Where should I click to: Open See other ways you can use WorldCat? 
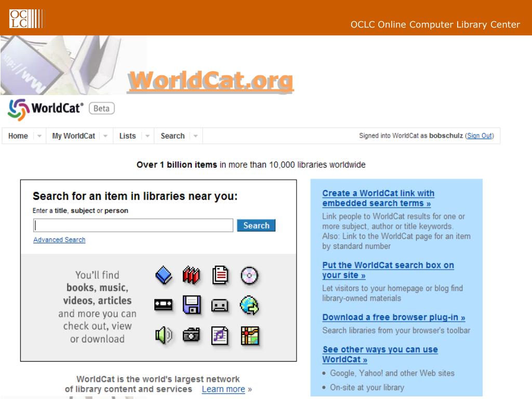pyautogui.click(x=380, y=354)
